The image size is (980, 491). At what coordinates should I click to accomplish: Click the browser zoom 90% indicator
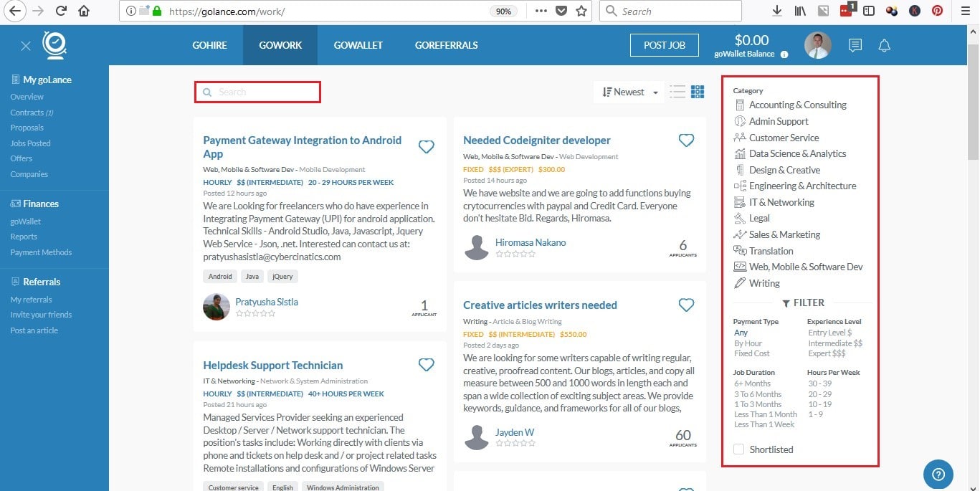click(503, 11)
